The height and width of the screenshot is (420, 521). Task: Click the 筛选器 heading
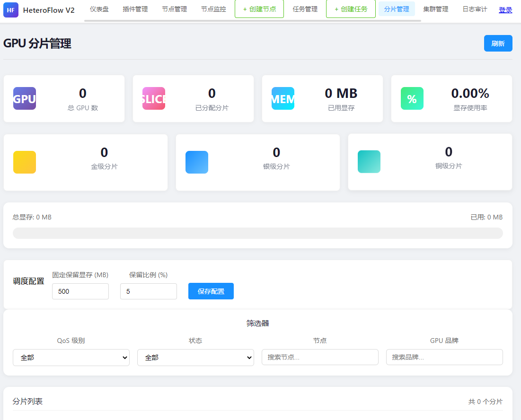point(258,323)
